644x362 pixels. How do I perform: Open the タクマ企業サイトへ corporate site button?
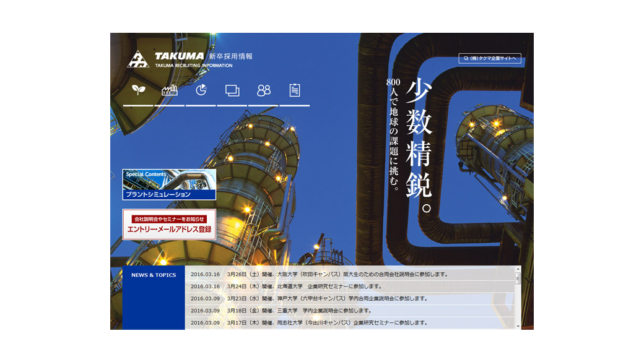coord(490,59)
